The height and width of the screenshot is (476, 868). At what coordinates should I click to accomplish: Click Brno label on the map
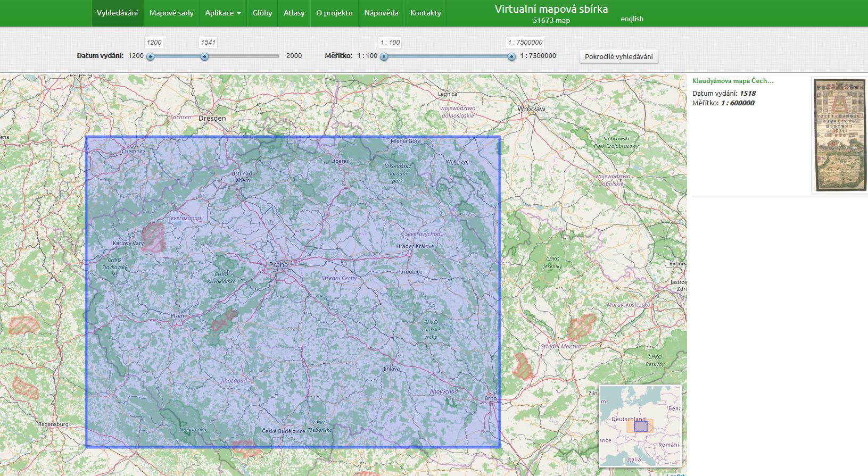click(491, 398)
